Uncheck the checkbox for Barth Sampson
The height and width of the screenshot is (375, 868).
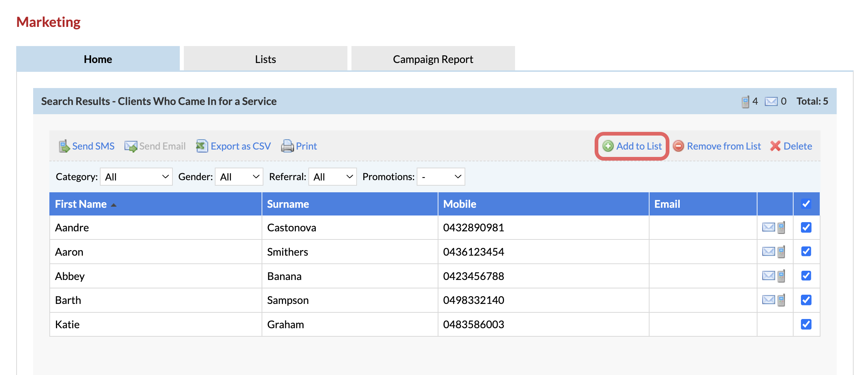pos(806,300)
